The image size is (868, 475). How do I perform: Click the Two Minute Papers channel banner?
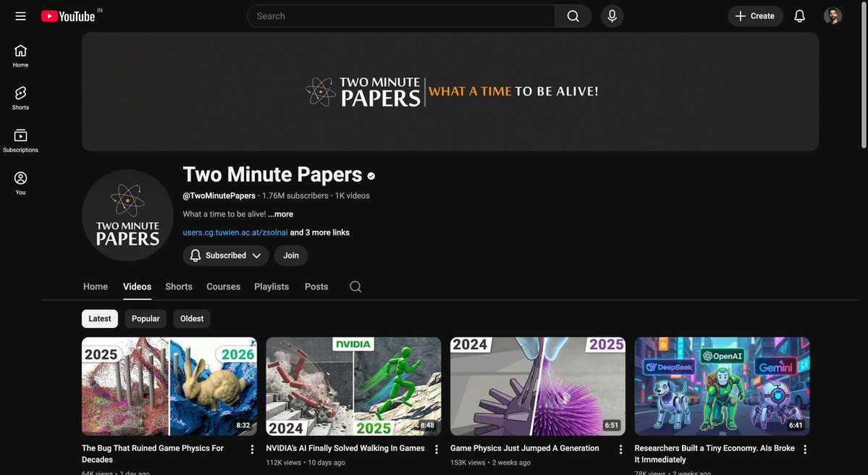pos(450,91)
